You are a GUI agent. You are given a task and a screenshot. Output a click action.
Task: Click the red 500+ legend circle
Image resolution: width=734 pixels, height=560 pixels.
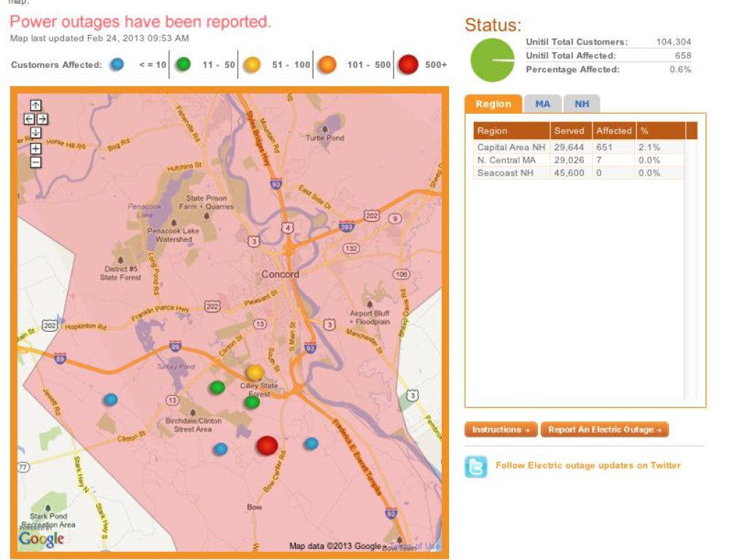[x=408, y=65]
